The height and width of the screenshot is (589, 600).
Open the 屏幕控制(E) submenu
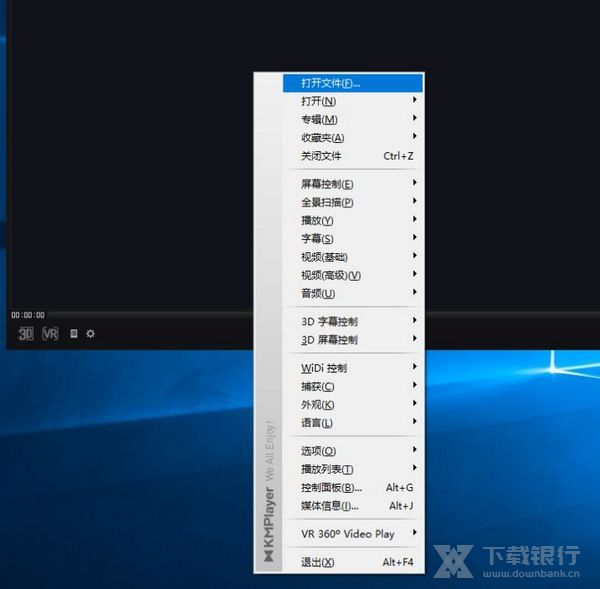[327, 184]
